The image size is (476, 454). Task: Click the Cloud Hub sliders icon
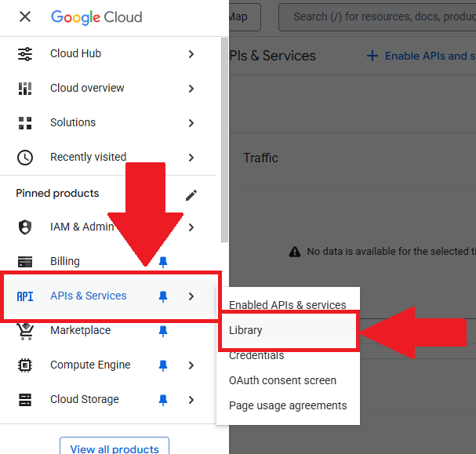[25, 54]
